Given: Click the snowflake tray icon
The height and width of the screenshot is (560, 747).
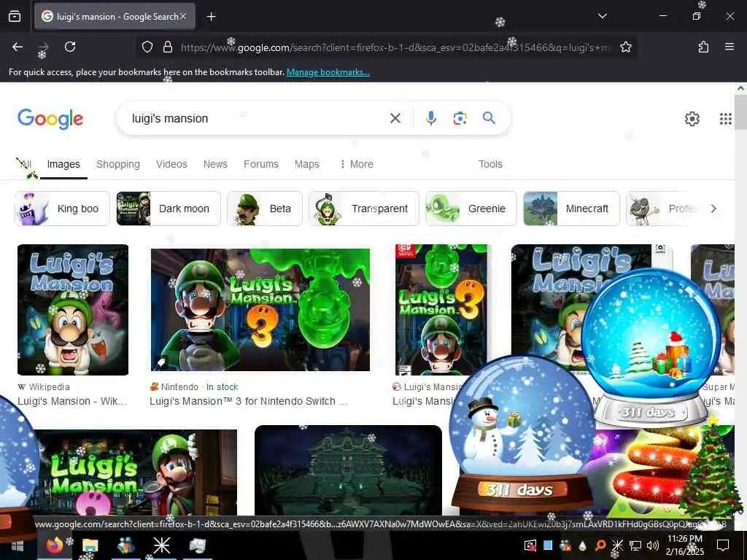Looking at the screenshot, I should click(x=617, y=545).
